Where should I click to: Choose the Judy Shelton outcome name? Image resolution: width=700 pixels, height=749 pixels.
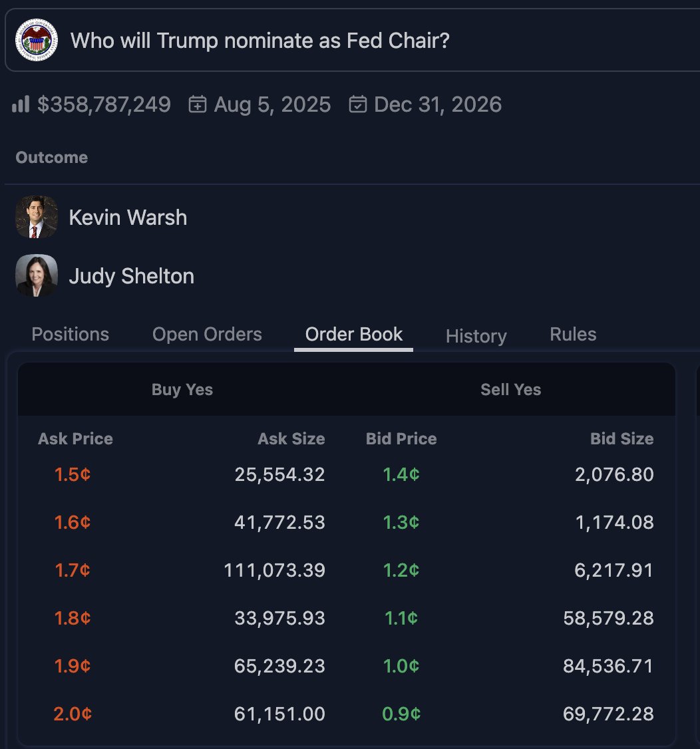(x=131, y=276)
